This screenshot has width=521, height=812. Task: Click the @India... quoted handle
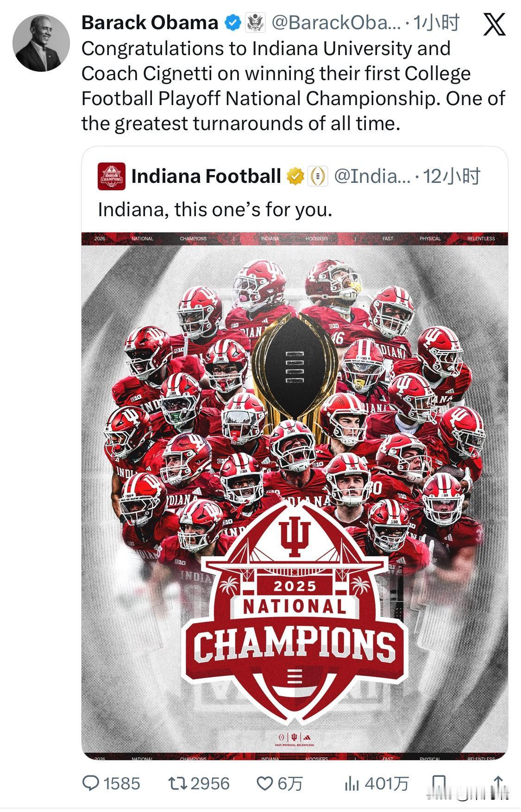[372, 176]
